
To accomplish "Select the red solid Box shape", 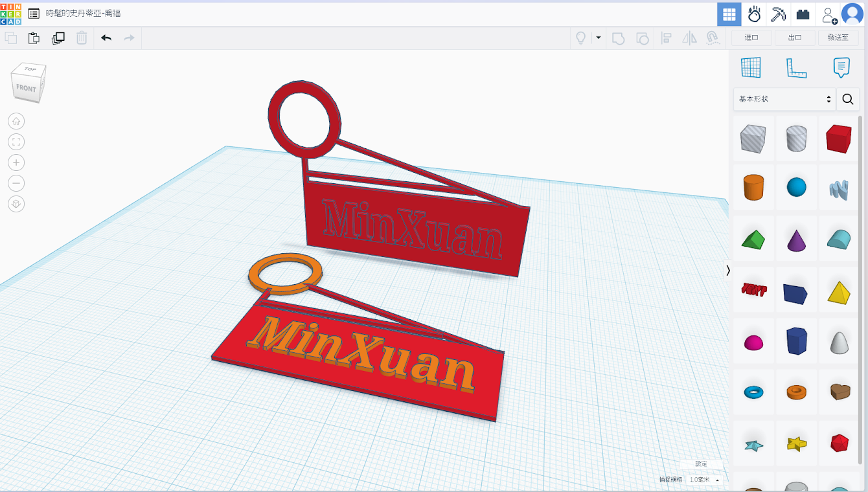I will click(838, 139).
